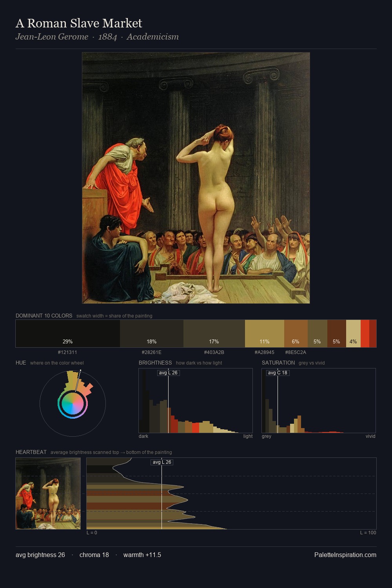Click the hex code #A28945
The height and width of the screenshot is (588, 392).
265,352
